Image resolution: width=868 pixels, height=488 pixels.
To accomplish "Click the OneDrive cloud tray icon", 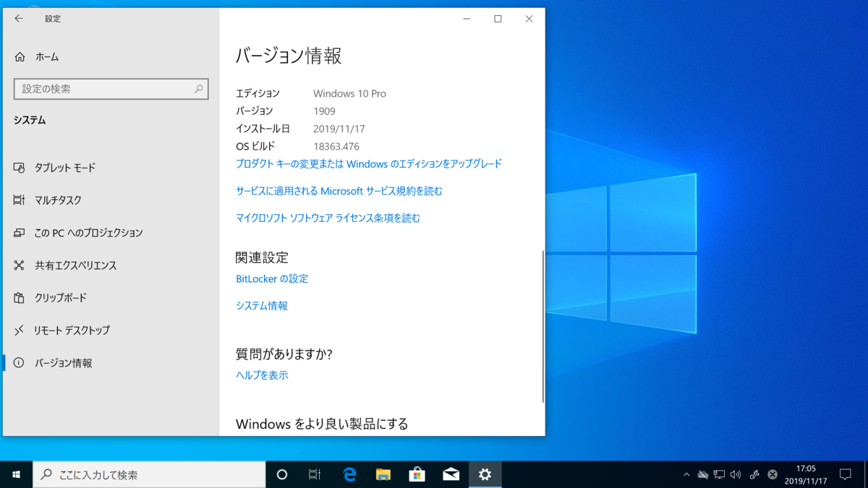I will (702, 475).
